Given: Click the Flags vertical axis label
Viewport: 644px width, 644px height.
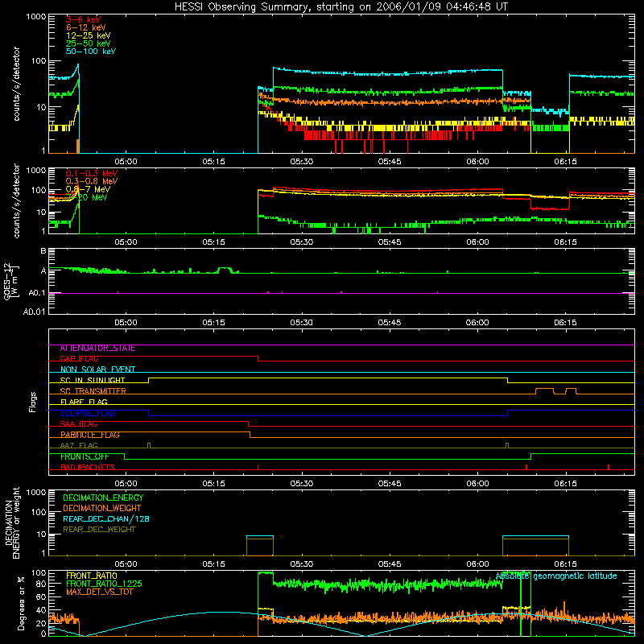Looking at the screenshot, I should pos(33,402).
